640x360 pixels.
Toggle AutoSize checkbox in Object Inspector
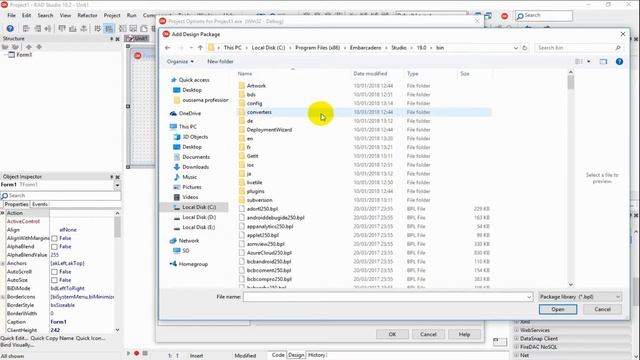click(x=54, y=280)
